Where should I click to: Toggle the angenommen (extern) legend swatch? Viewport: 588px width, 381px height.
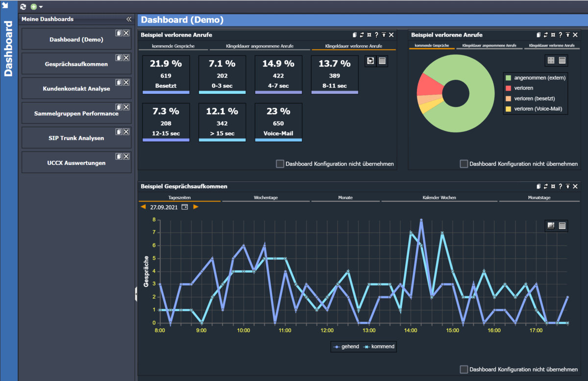pyautogui.click(x=508, y=77)
